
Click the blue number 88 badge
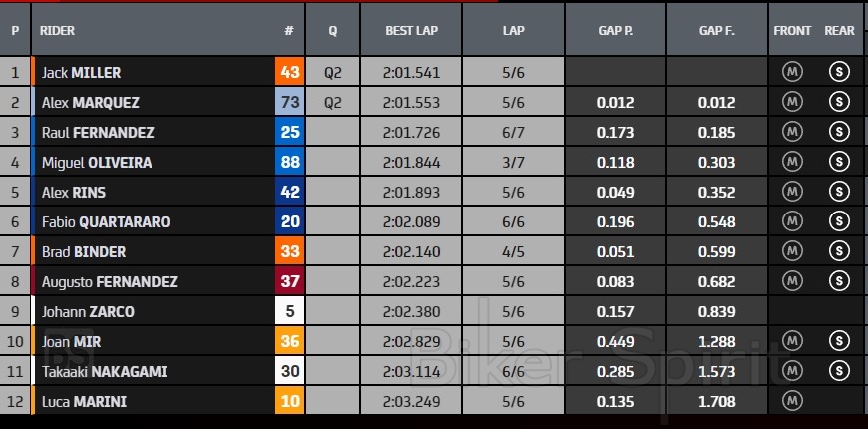point(289,162)
